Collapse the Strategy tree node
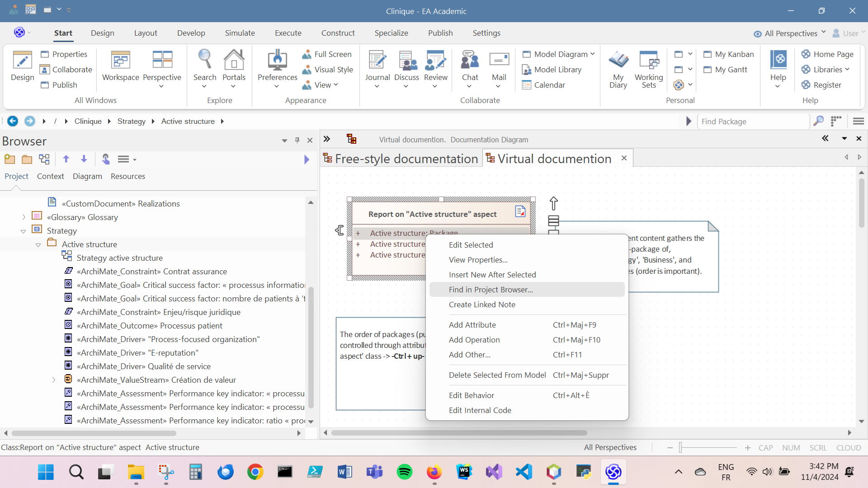Viewport: 868px width, 488px height. [23, 231]
